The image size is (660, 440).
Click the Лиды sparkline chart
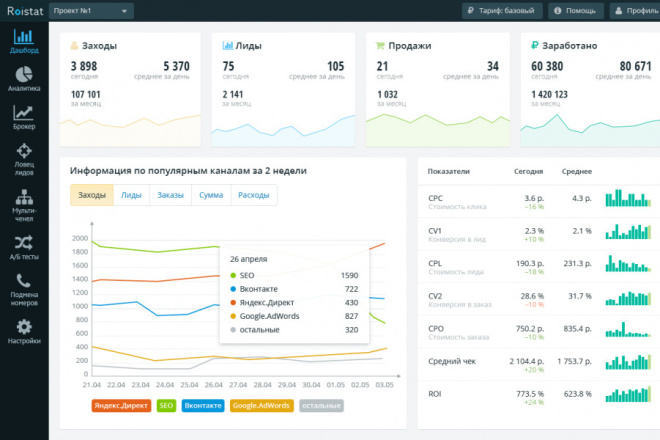coord(283,131)
